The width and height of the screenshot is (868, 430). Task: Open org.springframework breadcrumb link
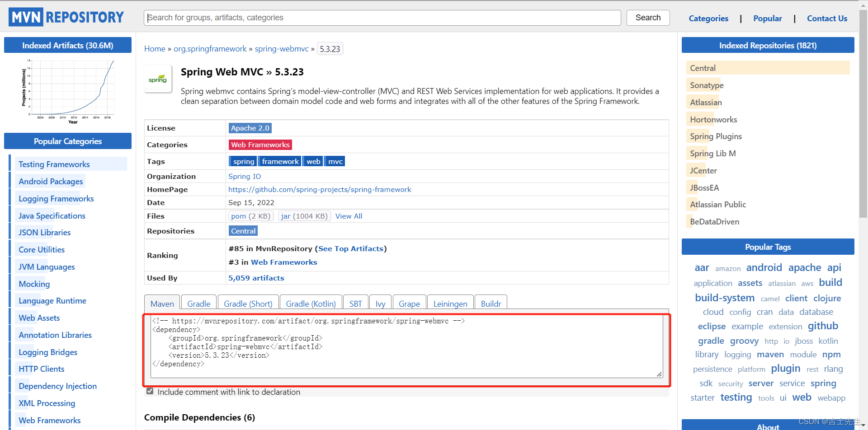pos(210,49)
